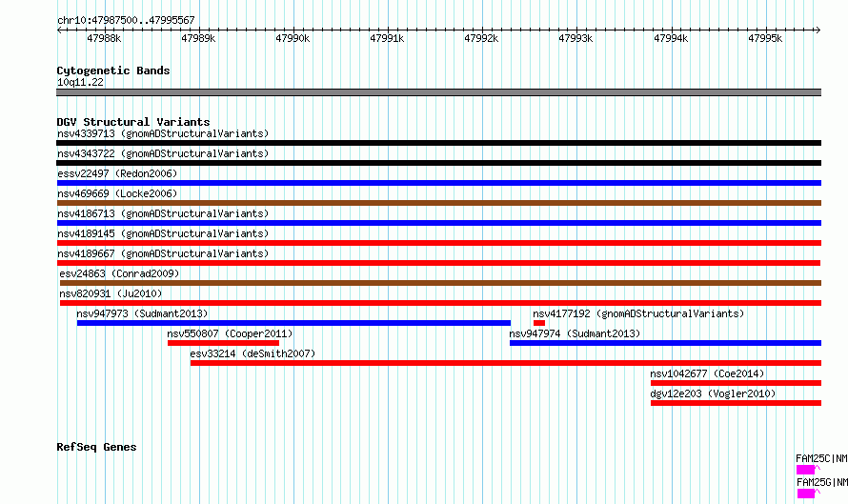Select the brown bar under nsv469669
This screenshot has height=504, width=848.
438,203
